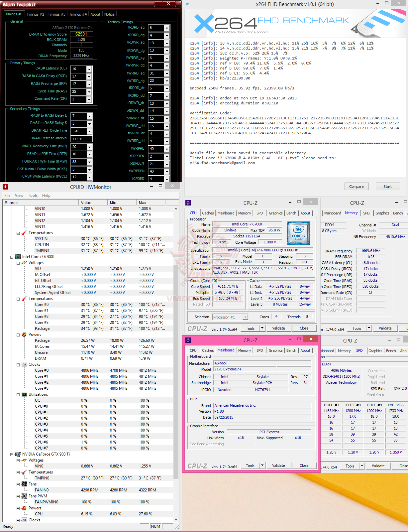Click the Intel Core i7 logo
The height and width of the screenshot is (532, 408).
pyautogui.click(x=299, y=233)
